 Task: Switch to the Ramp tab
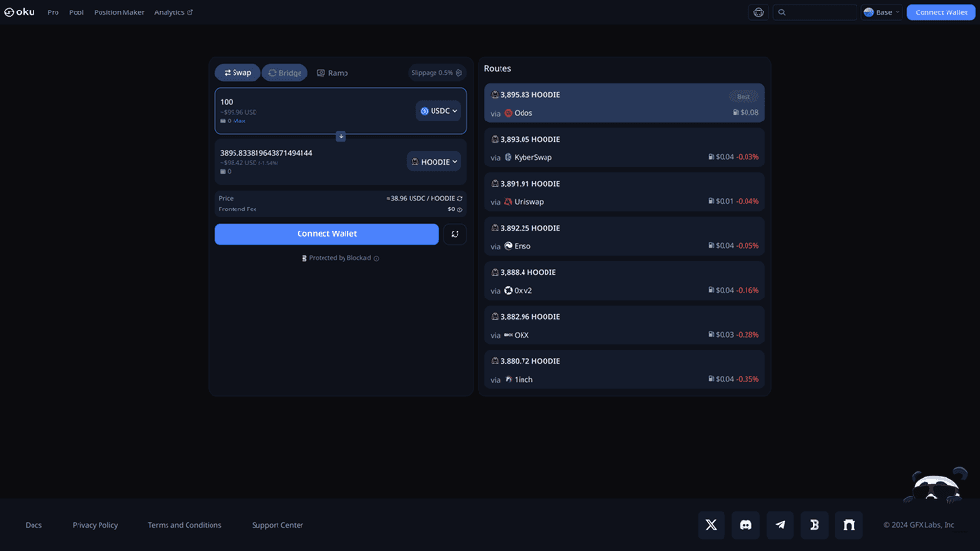click(332, 73)
